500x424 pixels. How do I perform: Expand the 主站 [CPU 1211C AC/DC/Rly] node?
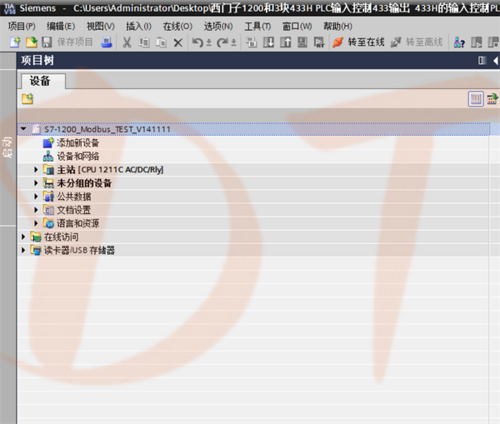click(x=36, y=170)
